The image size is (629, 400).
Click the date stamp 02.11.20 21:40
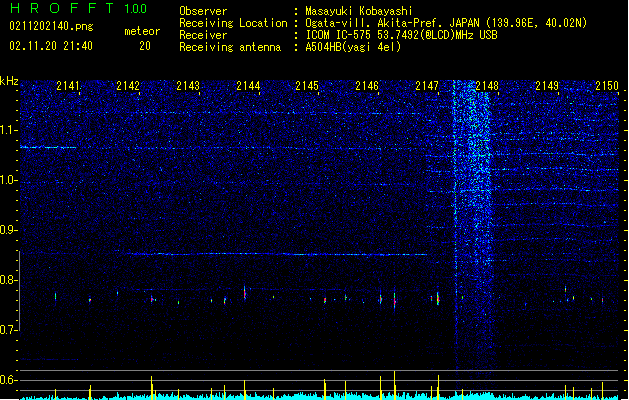click(x=51, y=46)
